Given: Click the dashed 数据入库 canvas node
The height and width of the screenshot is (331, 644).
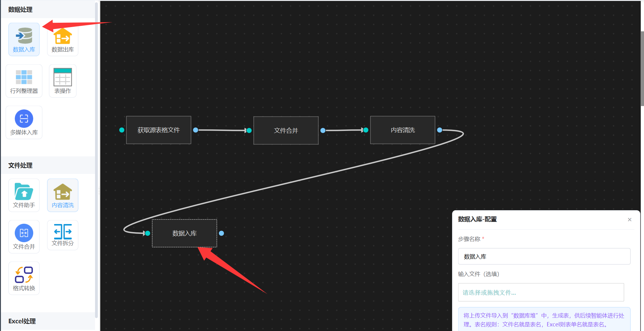Looking at the screenshot, I should 184,233.
